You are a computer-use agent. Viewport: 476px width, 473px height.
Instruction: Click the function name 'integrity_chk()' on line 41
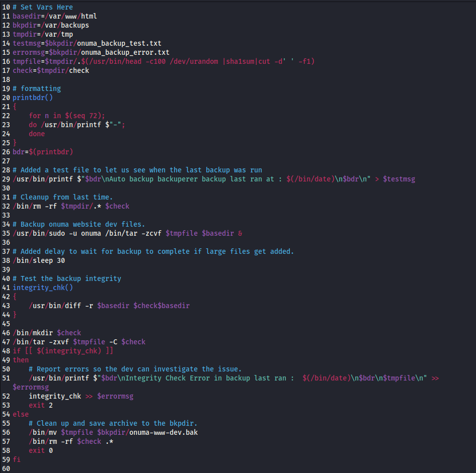(x=43, y=288)
